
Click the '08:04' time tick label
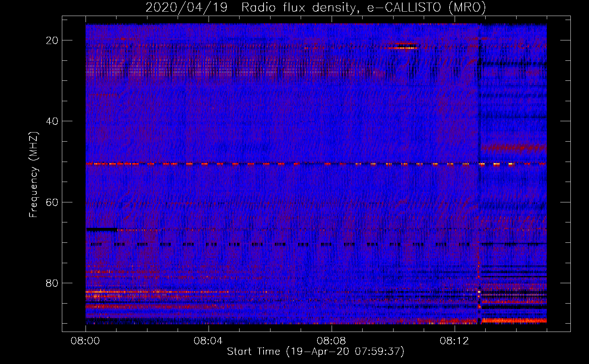point(208,341)
